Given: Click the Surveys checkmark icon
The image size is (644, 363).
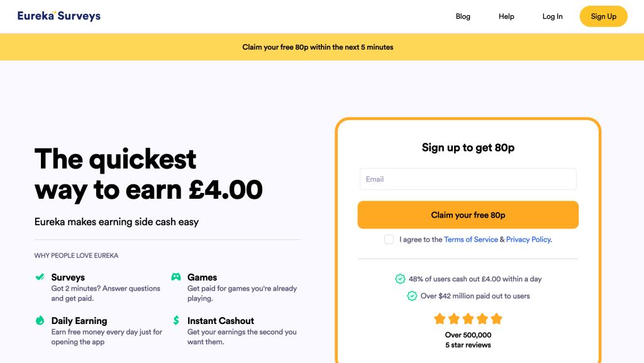Looking at the screenshot, I should pos(40,277).
